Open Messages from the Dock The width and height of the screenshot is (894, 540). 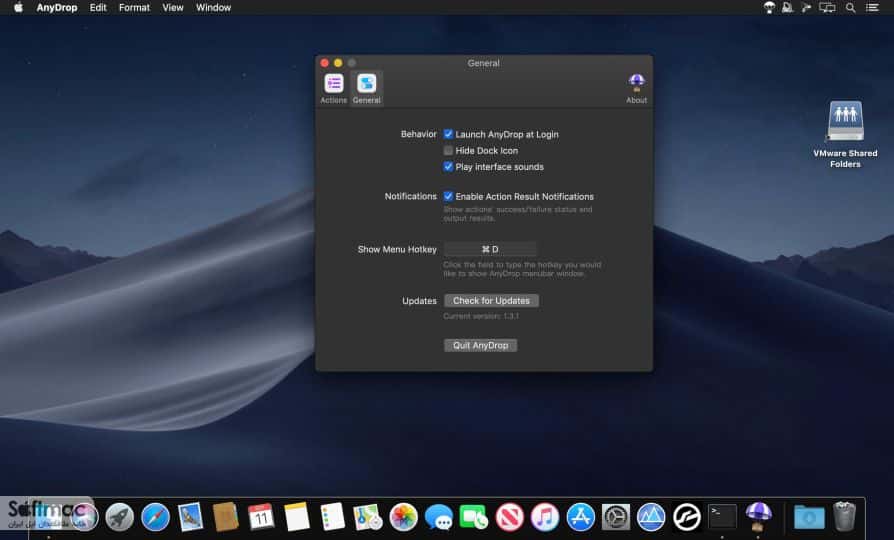pos(438,517)
